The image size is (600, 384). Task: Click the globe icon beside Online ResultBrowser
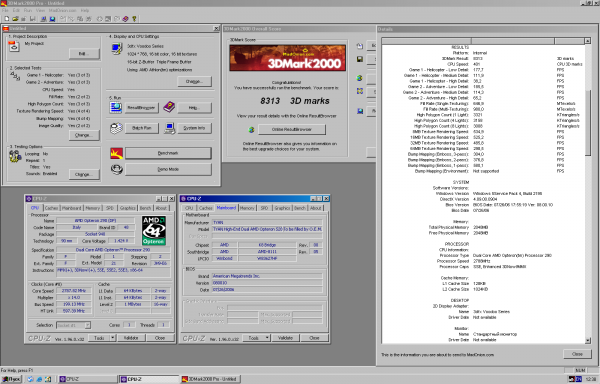[x=251, y=130]
